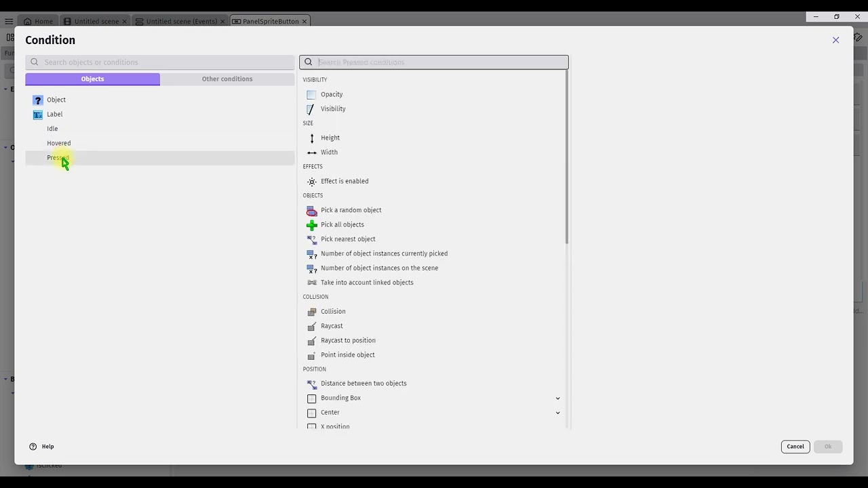Click the disabled Ok button
The image size is (868, 488).
coord(828,447)
